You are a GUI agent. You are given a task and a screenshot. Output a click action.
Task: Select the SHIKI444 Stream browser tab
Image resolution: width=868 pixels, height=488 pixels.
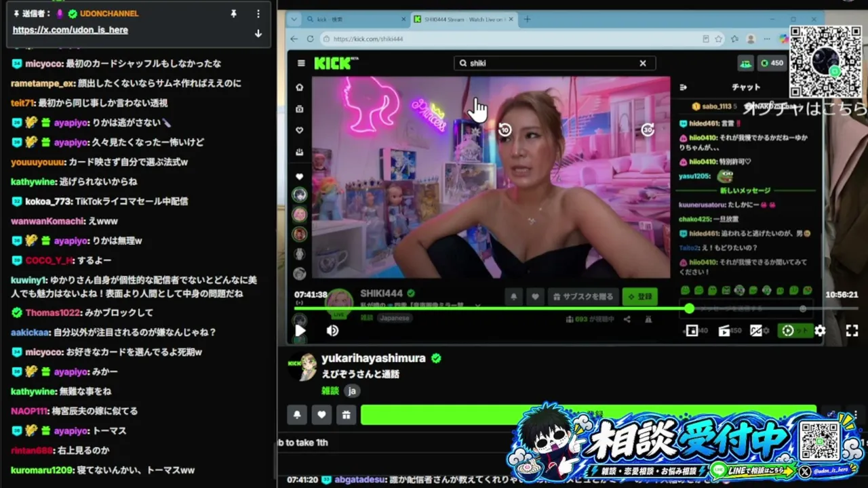tap(463, 19)
